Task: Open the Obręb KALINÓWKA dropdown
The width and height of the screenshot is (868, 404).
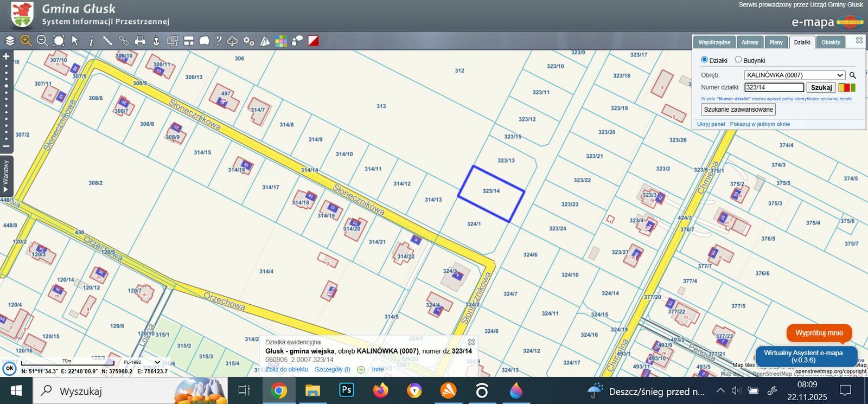Action: pyautogui.click(x=794, y=75)
